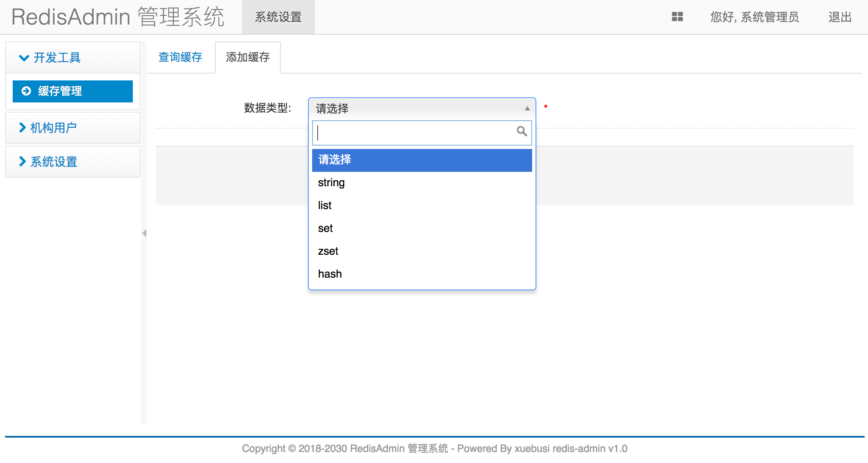868x463 pixels.
Task: Open 系统设置 in the top navigation
Action: (278, 17)
